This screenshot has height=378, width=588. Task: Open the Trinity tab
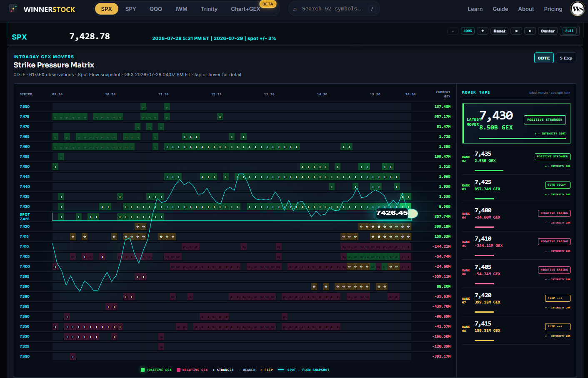pos(209,9)
